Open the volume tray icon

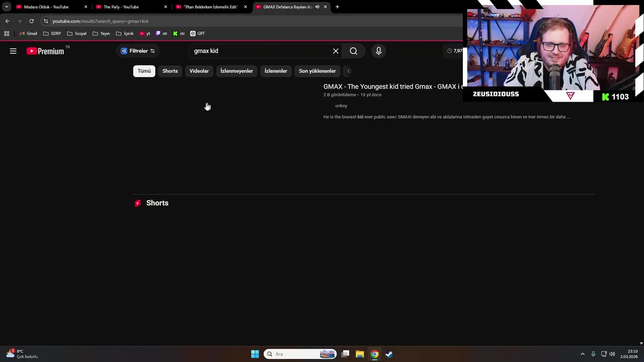click(x=612, y=354)
